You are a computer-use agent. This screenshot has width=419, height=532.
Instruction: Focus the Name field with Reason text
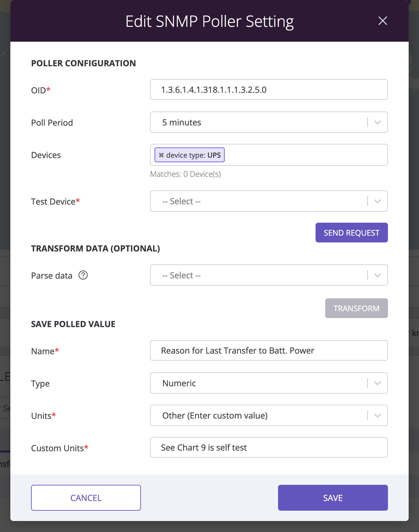click(269, 350)
